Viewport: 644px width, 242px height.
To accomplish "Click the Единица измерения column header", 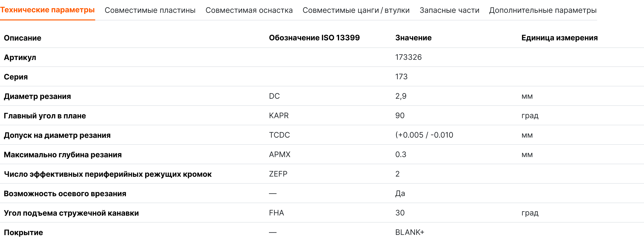I will click(559, 37).
